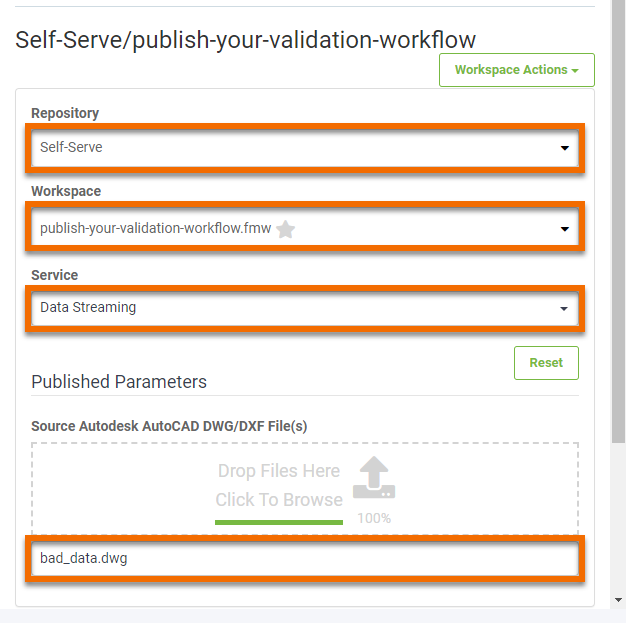Open the Workspace Actions menu
This screenshot has height=623, width=626.
516,70
